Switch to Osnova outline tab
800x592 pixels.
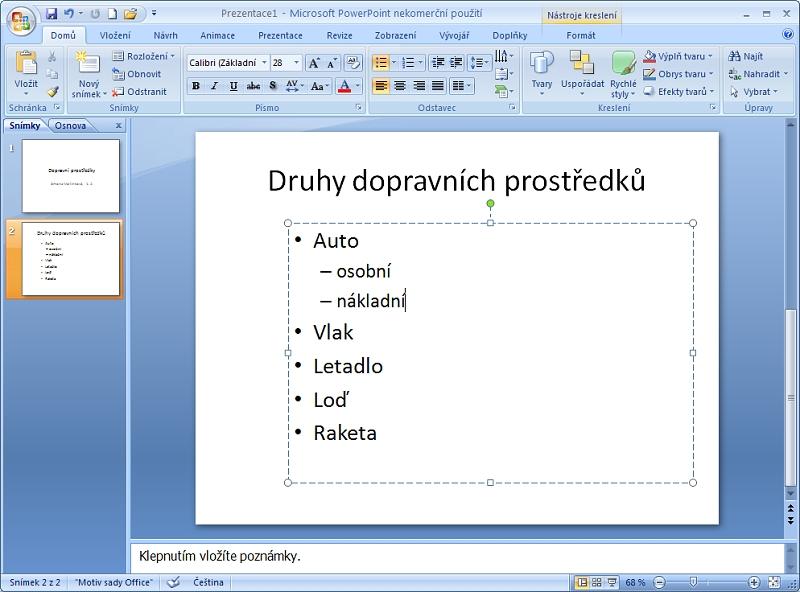coord(70,126)
